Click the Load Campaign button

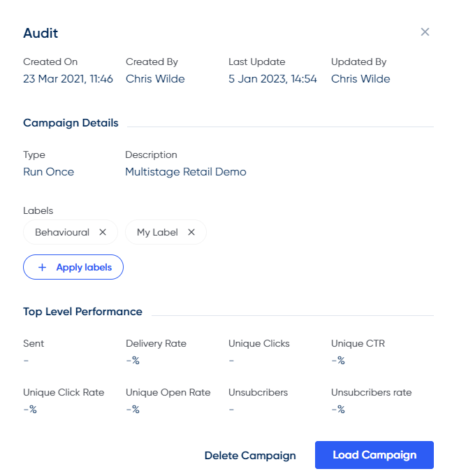point(374,455)
